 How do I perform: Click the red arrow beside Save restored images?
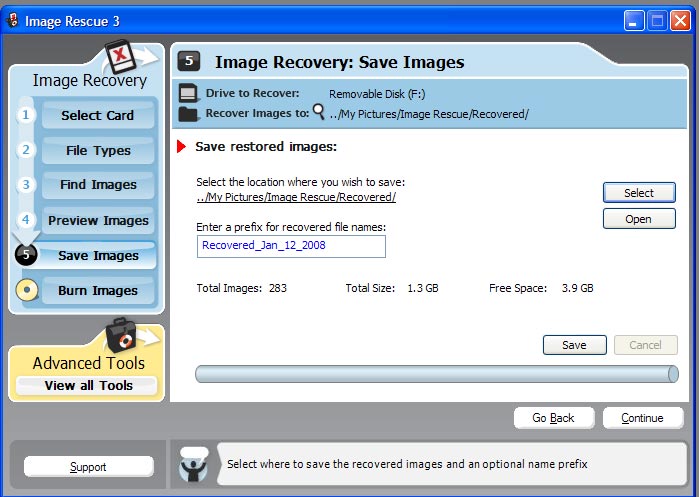click(181, 146)
